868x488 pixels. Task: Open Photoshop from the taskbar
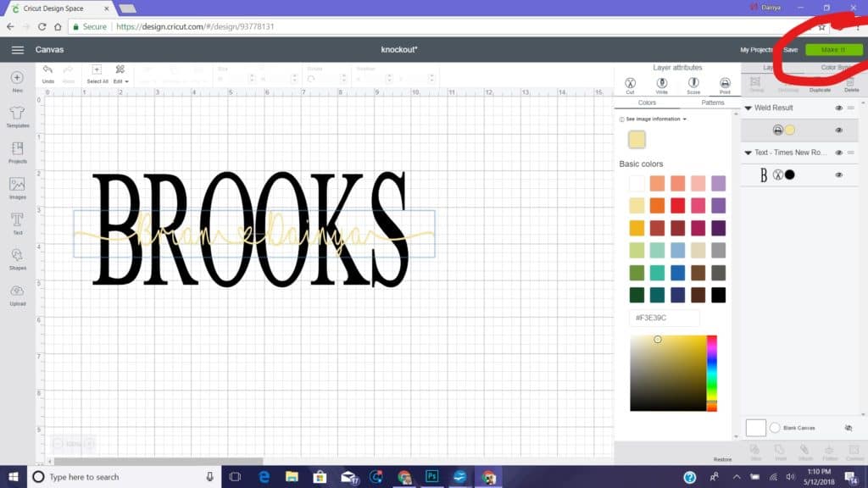431,476
